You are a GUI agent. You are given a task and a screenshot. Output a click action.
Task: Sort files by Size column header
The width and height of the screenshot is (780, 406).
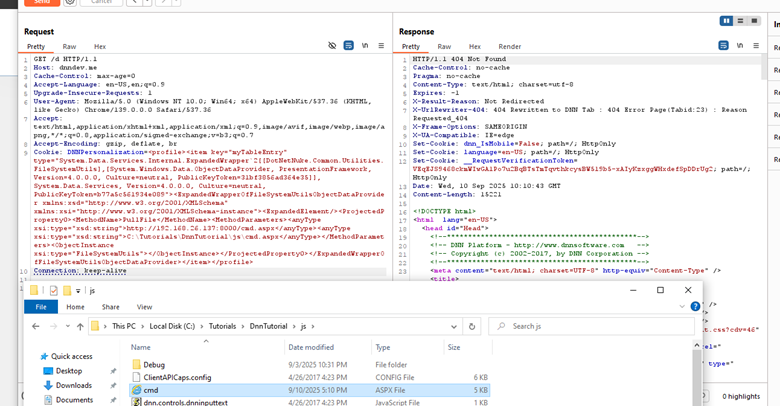click(454, 347)
